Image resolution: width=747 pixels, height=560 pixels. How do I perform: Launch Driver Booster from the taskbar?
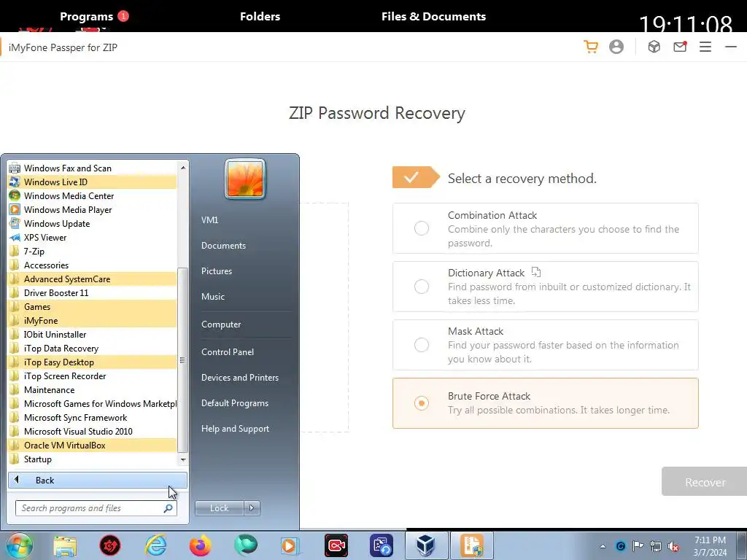pyautogui.click(x=110, y=545)
